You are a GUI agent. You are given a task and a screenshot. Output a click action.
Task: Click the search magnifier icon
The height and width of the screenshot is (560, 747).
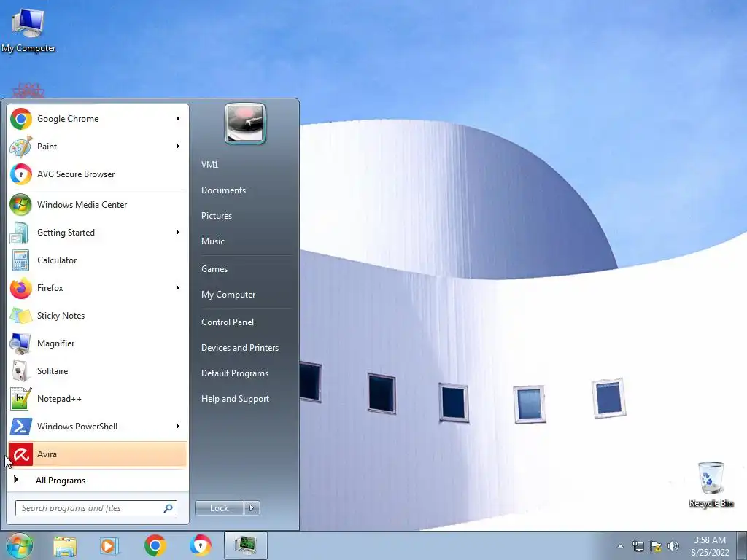(x=169, y=508)
